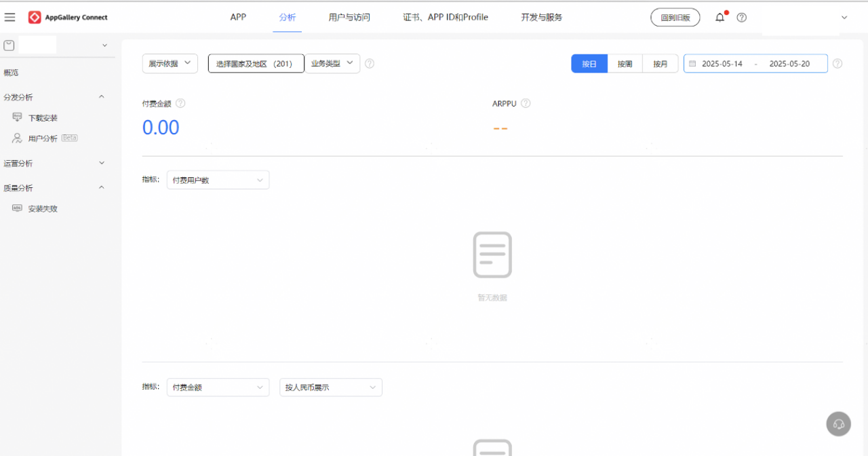Screen dimensions: 868x456
Task: Open the customer support headset icon
Action: (838, 424)
